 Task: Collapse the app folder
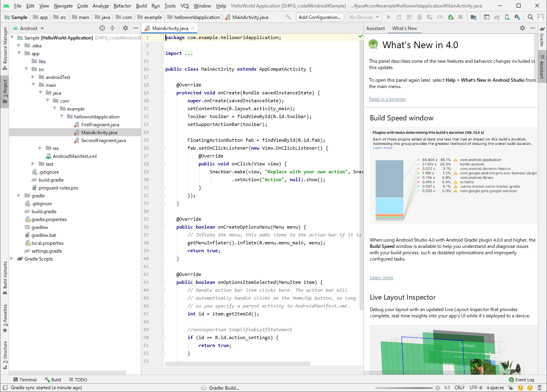click(19, 53)
